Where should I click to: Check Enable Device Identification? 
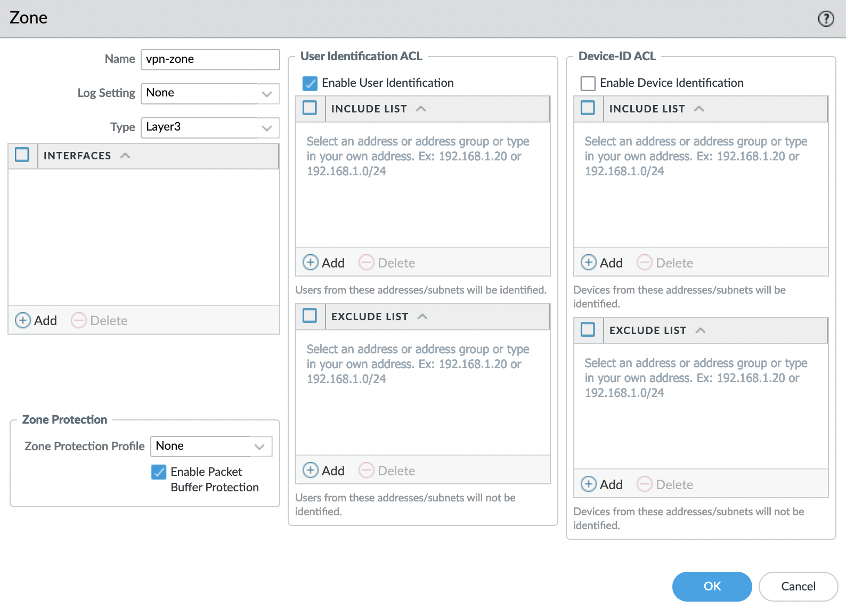click(x=588, y=83)
